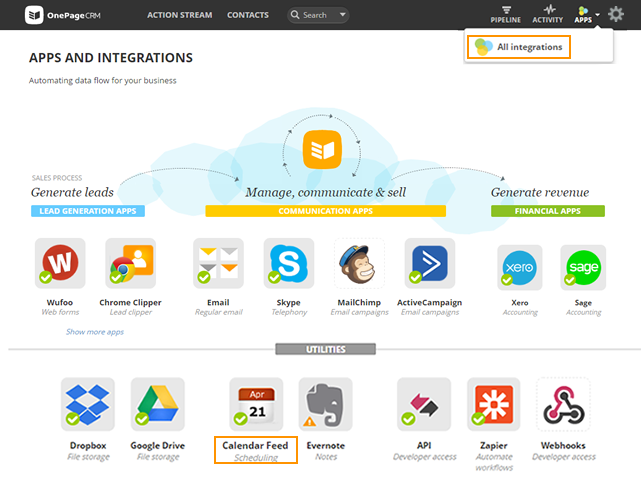
Task: Click the OnePageCRM logo
Action: point(63,15)
